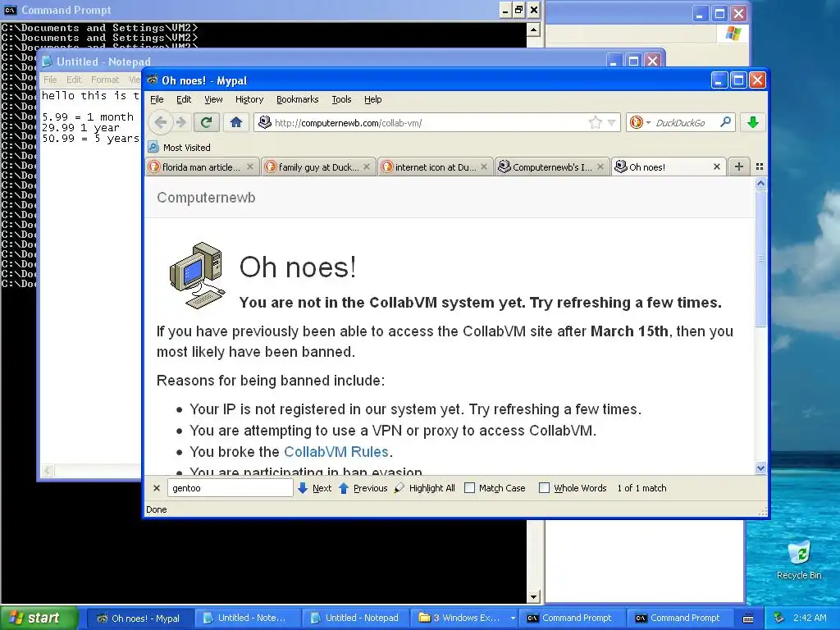Click the find bar text field with gentoo

tap(230, 488)
